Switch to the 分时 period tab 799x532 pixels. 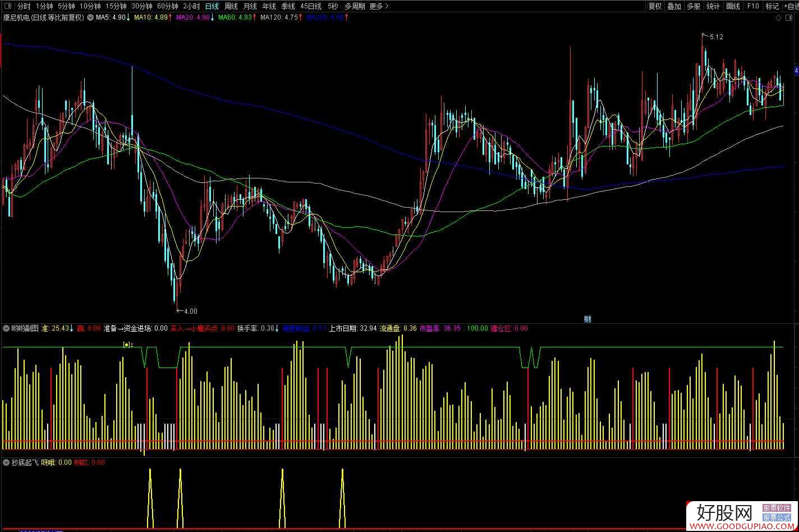pyautogui.click(x=24, y=6)
